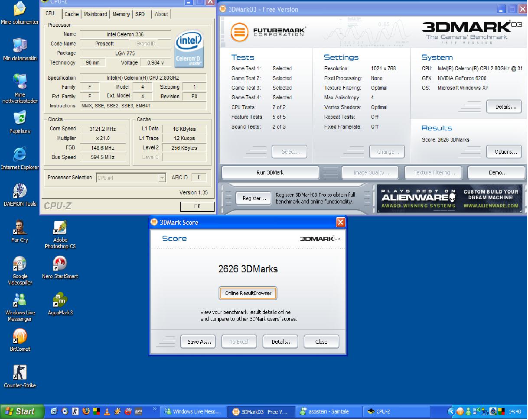This screenshot has width=528, height=420.
Task: Click the Demo... button in 3DMark03
Action: click(x=497, y=172)
